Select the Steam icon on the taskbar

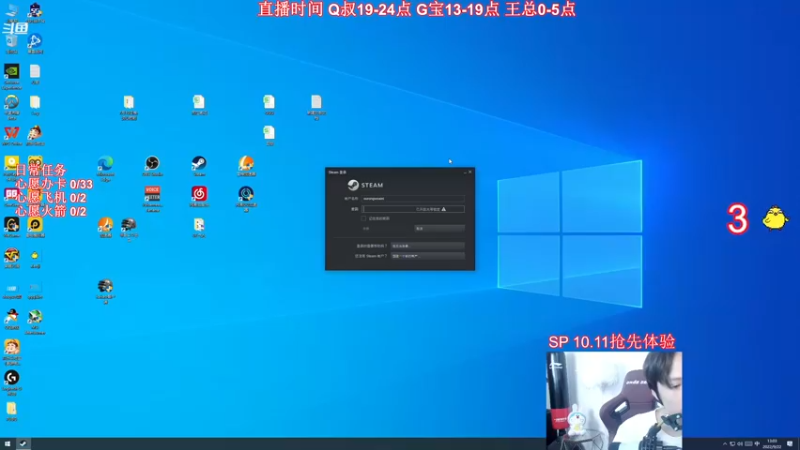(22, 444)
